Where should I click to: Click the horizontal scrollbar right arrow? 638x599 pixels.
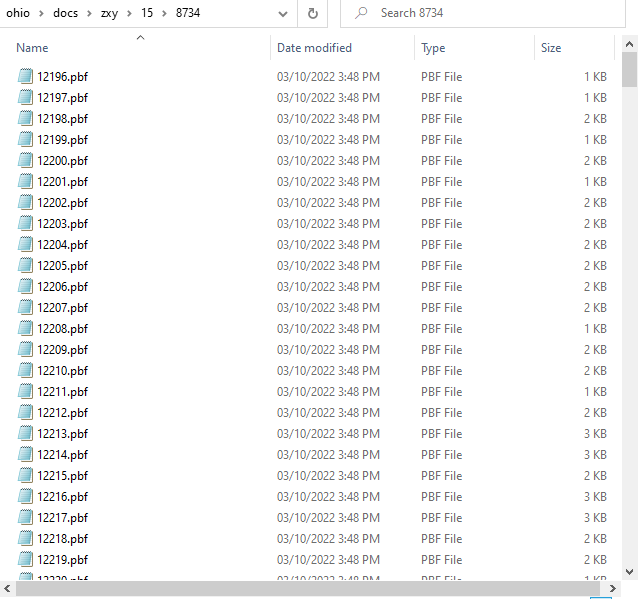(x=613, y=588)
